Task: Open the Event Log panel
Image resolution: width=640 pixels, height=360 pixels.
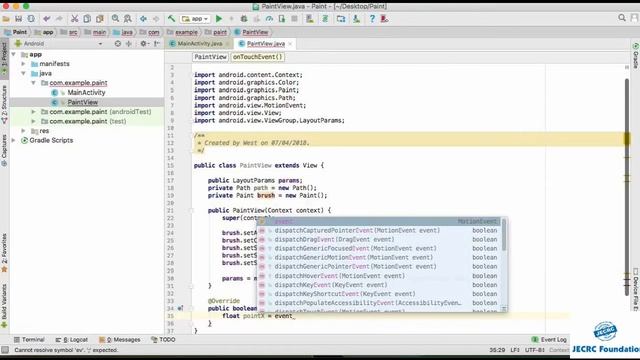Action: coord(549,340)
